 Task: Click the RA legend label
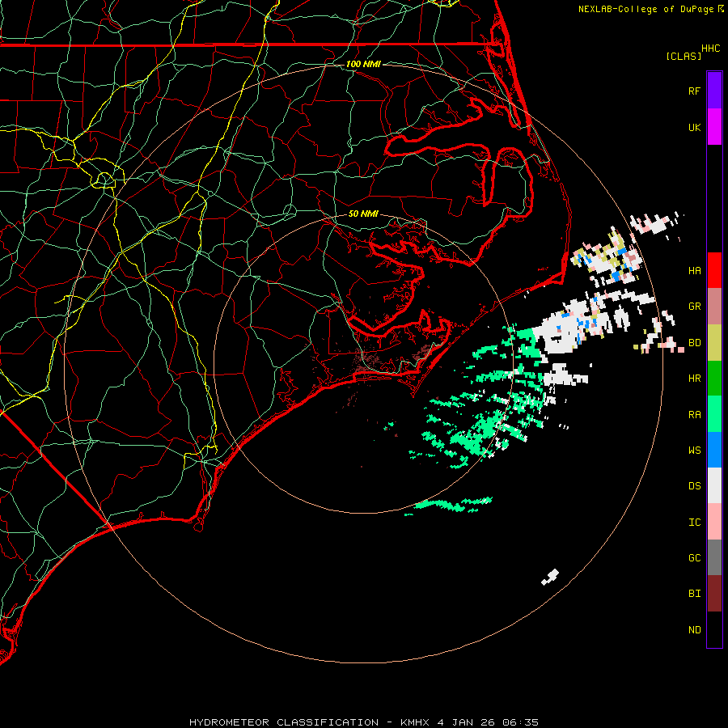click(x=694, y=414)
